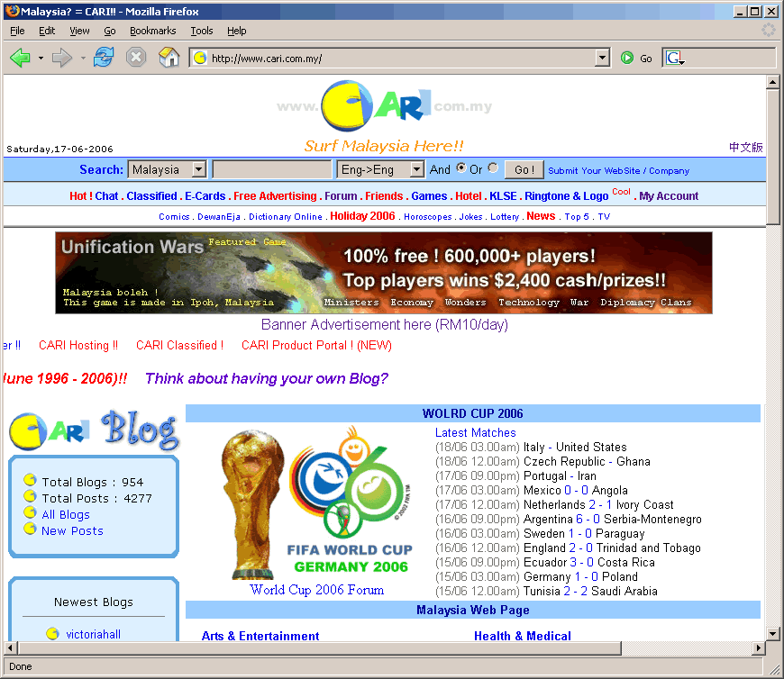Screen dimensions: 784x679
Task: Open the Bookmarks menu
Action: (152, 31)
